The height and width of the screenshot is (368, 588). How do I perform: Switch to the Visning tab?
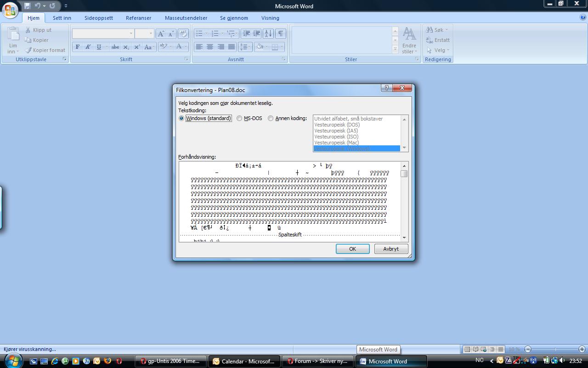pyautogui.click(x=270, y=18)
